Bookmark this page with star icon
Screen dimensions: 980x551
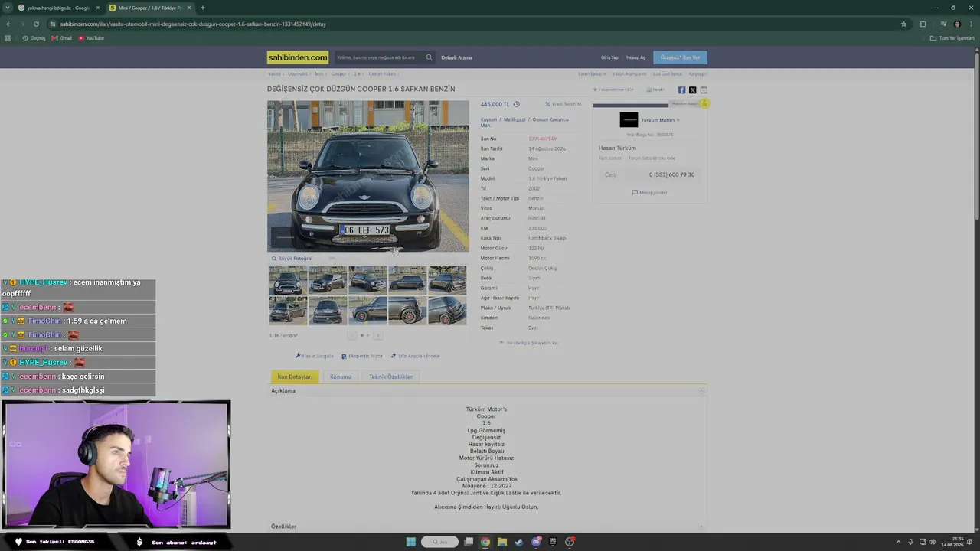903,24
